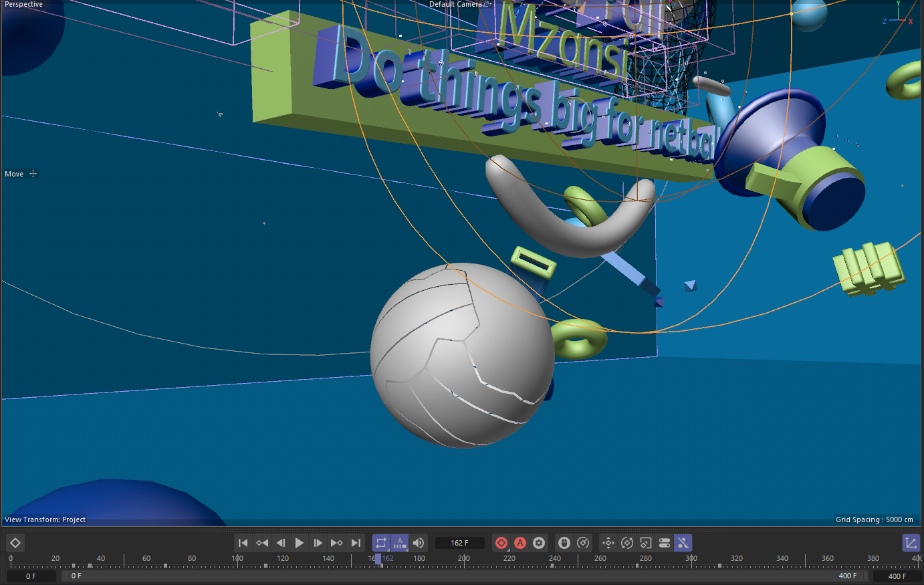
Task: Click the Record Active Objects button
Action: [501, 543]
